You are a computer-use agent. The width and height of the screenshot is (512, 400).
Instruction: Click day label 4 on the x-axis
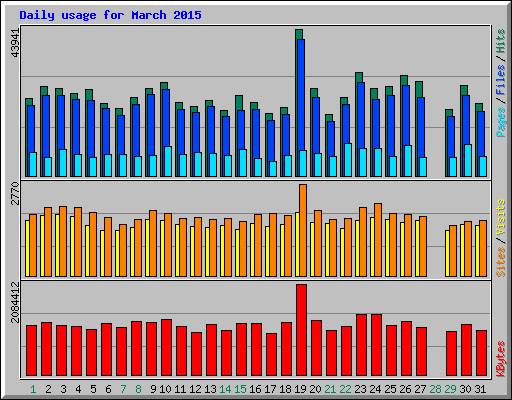coord(78,389)
